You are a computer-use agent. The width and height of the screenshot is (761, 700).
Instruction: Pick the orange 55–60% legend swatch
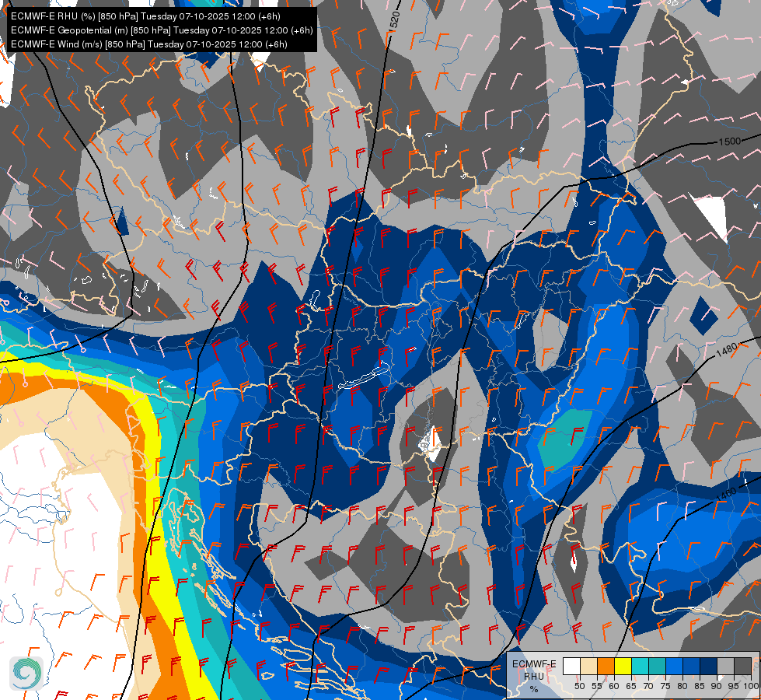(x=606, y=666)
